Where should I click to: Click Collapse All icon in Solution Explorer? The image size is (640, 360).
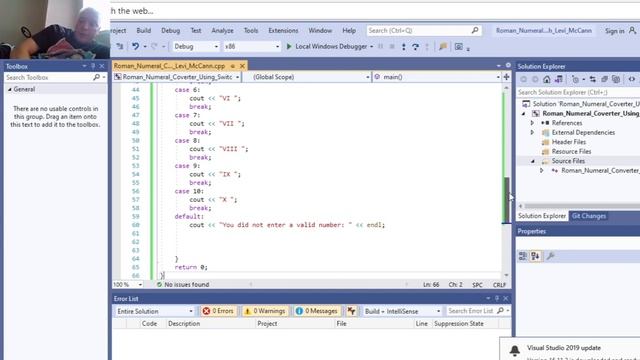pos(604,79)
